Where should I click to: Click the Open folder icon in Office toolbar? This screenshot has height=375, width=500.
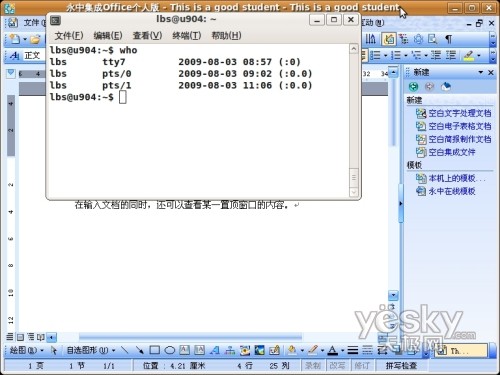pyautogui.click(x=35, y=39)
